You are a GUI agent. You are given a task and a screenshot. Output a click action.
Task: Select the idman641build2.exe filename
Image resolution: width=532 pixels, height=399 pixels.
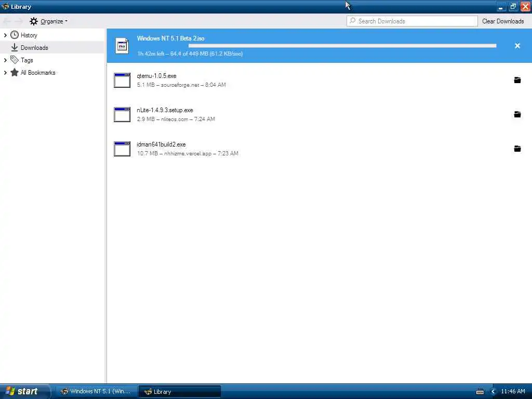161,144
